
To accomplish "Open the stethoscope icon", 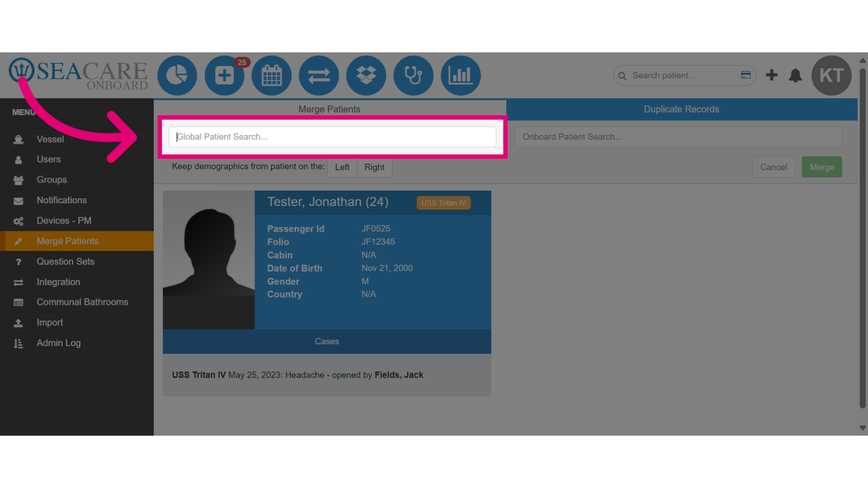I will coord(414,75).
